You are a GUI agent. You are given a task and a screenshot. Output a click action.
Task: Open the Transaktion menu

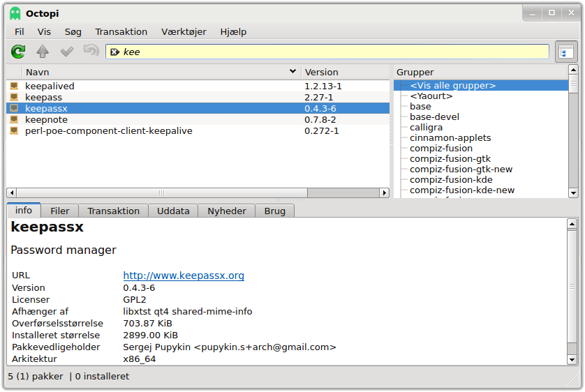tap(121, 31)
